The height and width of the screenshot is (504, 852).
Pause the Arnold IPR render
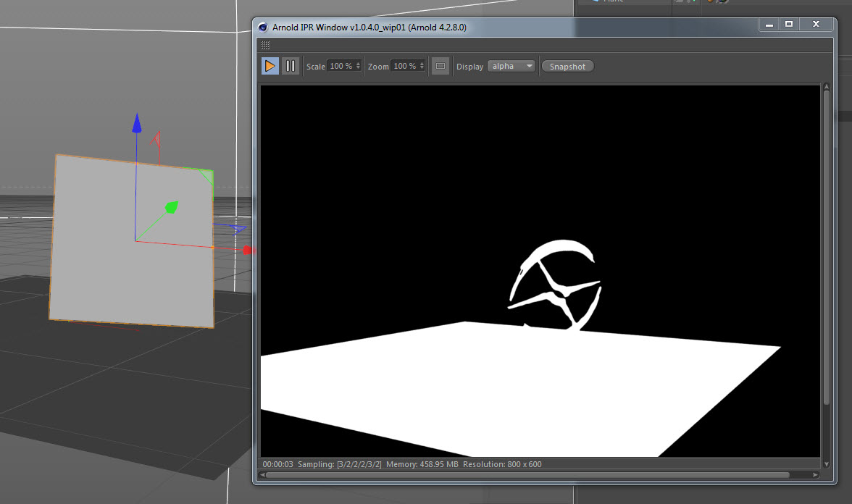290,66
